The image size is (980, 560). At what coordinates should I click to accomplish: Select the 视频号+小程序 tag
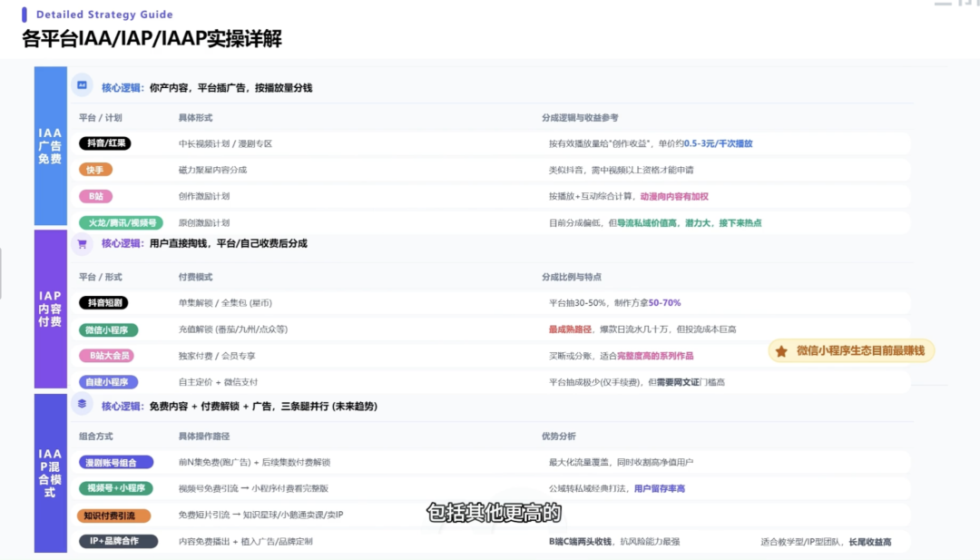coord(115,488)
